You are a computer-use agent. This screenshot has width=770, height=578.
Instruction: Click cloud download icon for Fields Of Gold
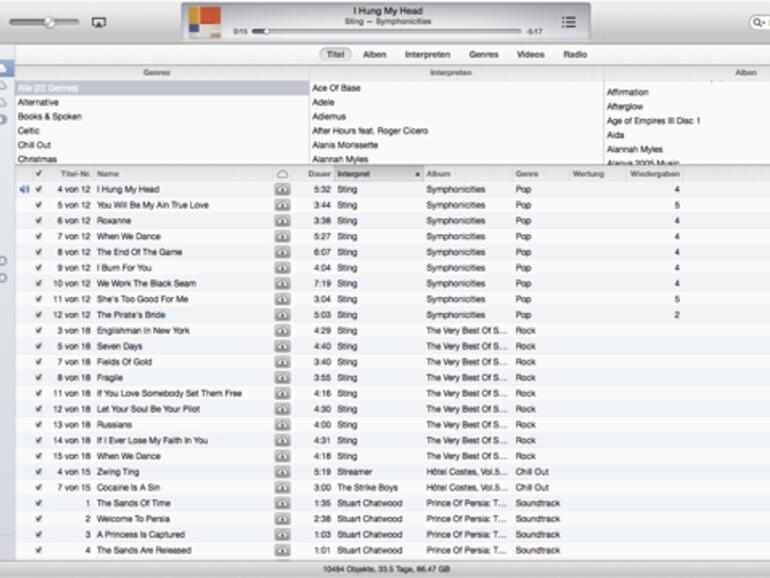pos(282,362)
